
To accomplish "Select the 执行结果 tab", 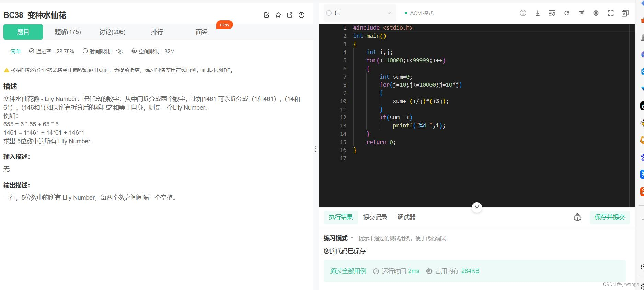I will [341, 217].
